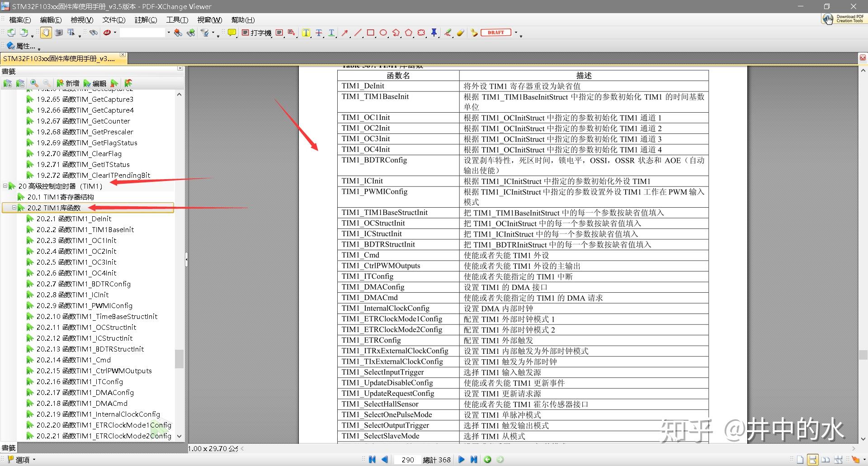Click 編輯 to edit the bookmark
The height and width of the screenshot is (466, 868).
coord(95,83)
